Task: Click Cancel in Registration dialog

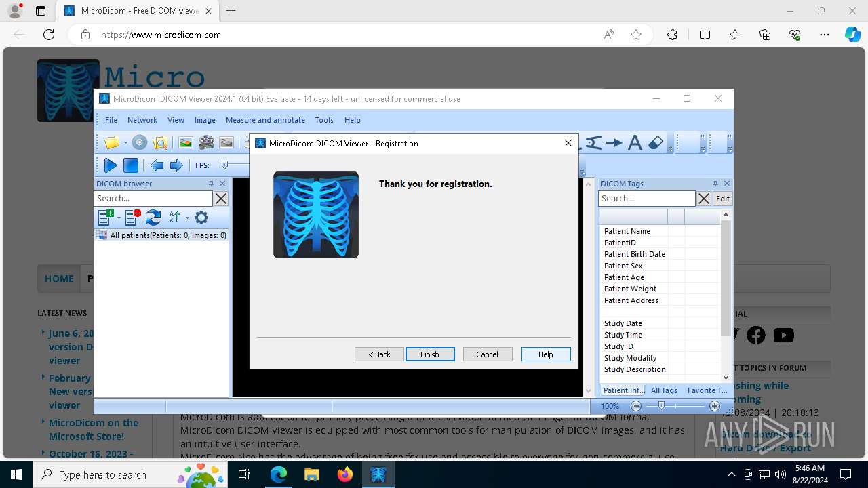Action: coord(488,354)
